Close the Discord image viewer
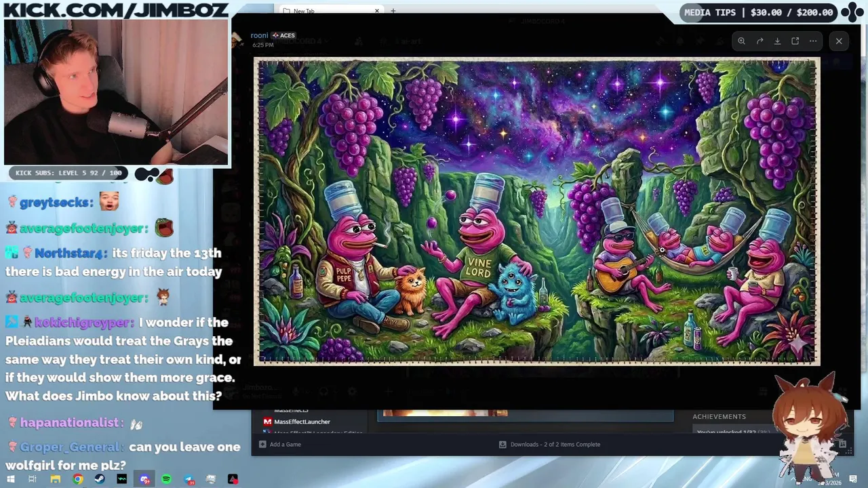Image resolution: width=868 pixels, height=488 pixels. pos(839,41)
